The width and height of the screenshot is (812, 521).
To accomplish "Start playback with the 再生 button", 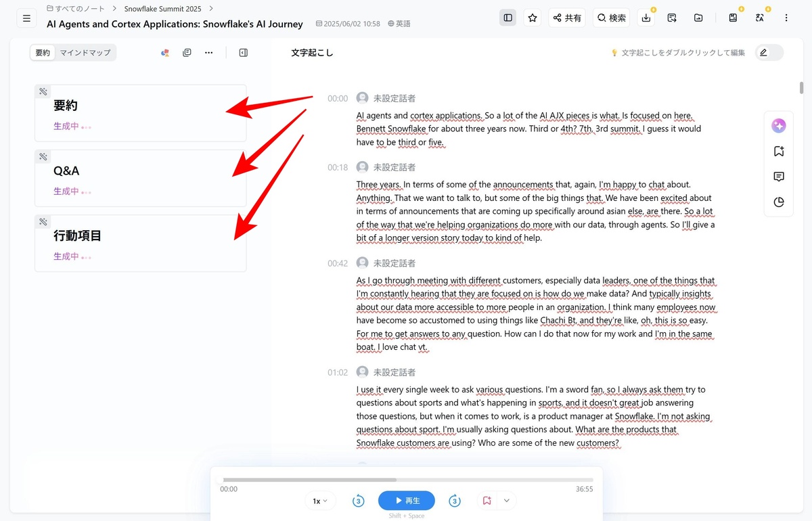I will (x=407, y=501).
